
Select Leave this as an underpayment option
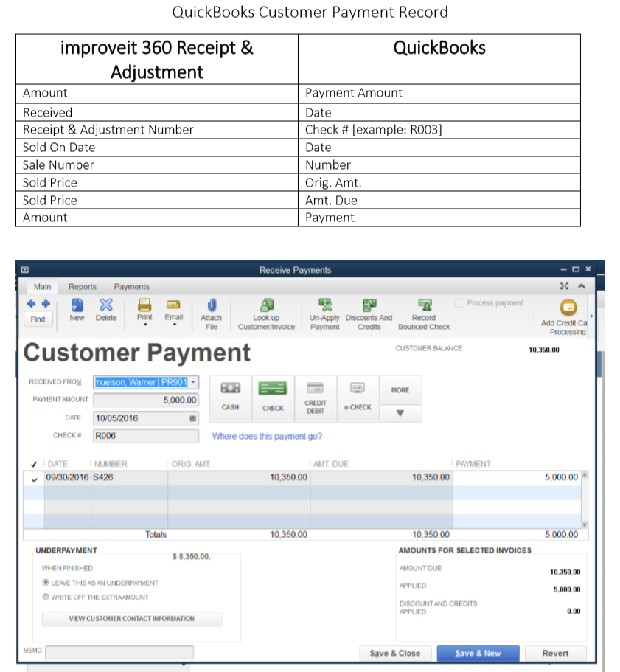tap(46, 583)
